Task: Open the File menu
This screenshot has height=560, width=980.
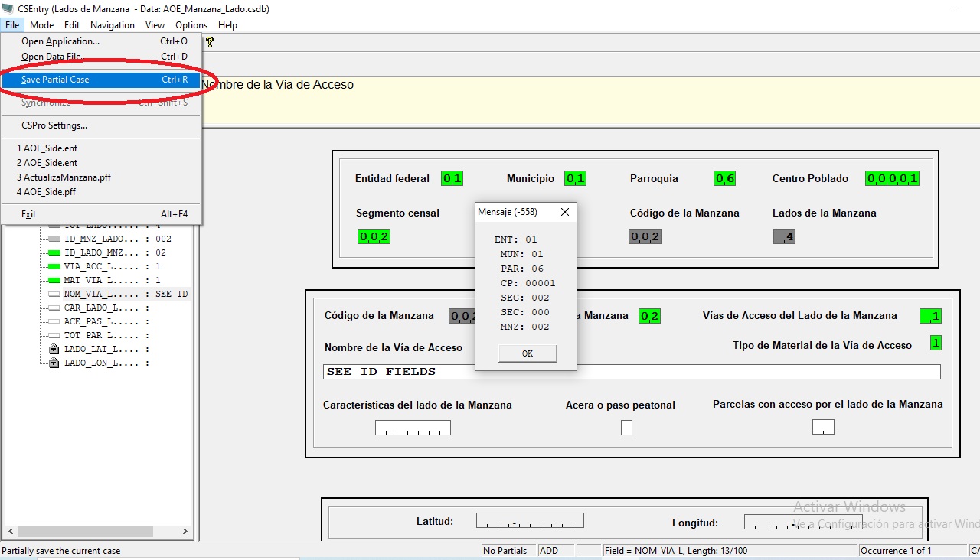Action: (11, 25)
